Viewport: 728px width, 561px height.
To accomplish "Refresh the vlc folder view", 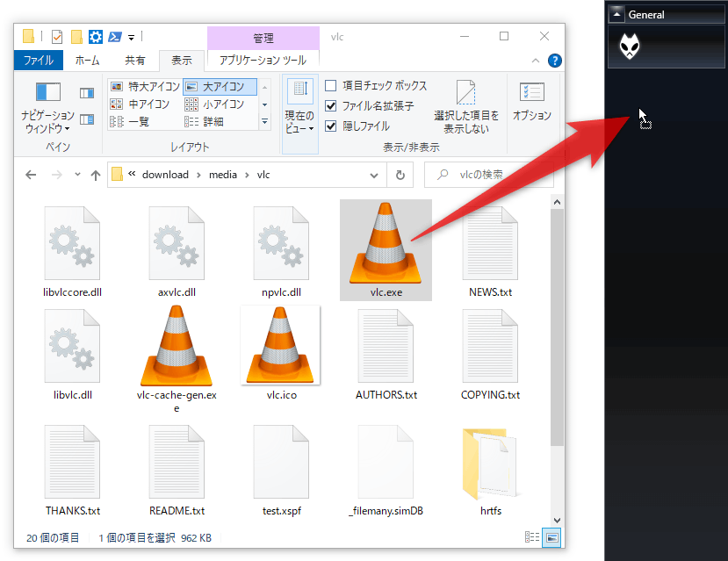I will pyautogui.click(x=400, y=175).
